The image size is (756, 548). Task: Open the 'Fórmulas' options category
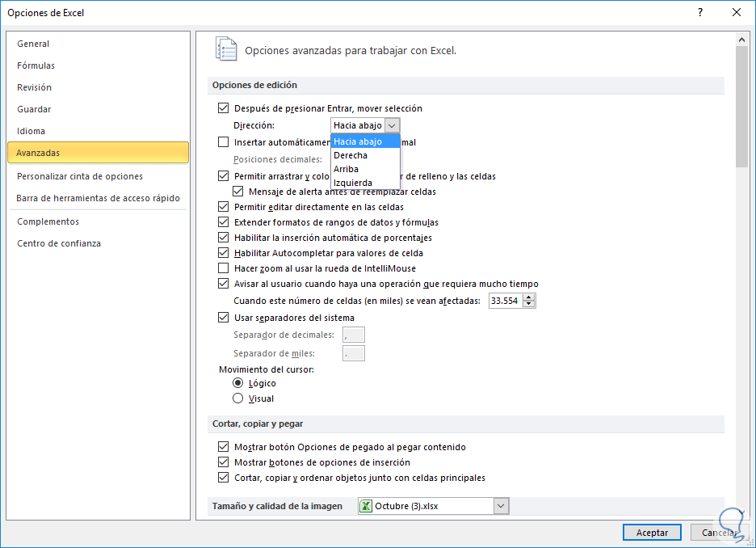point(36,65)
